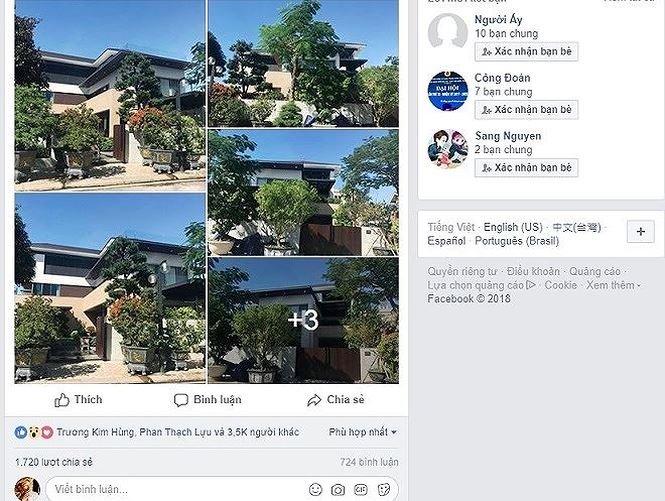Click the Thích thumbs-up icon
The image size is (665, 501).
pos(62,400)
